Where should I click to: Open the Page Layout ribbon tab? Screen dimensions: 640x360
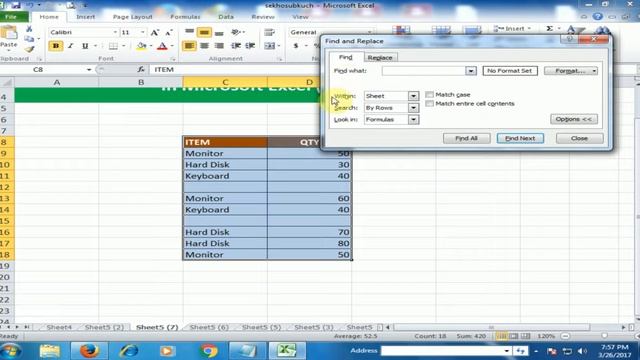(x=132, y=17)
